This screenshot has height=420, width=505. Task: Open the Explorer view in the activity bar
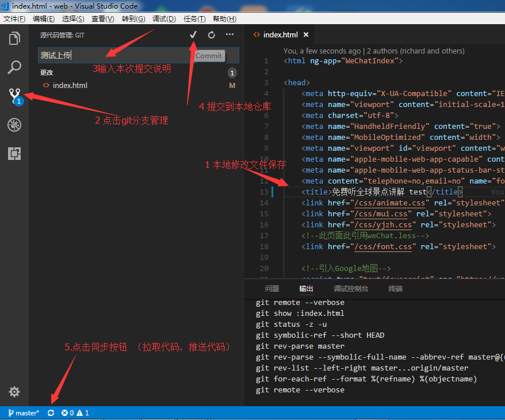(14, 39)
